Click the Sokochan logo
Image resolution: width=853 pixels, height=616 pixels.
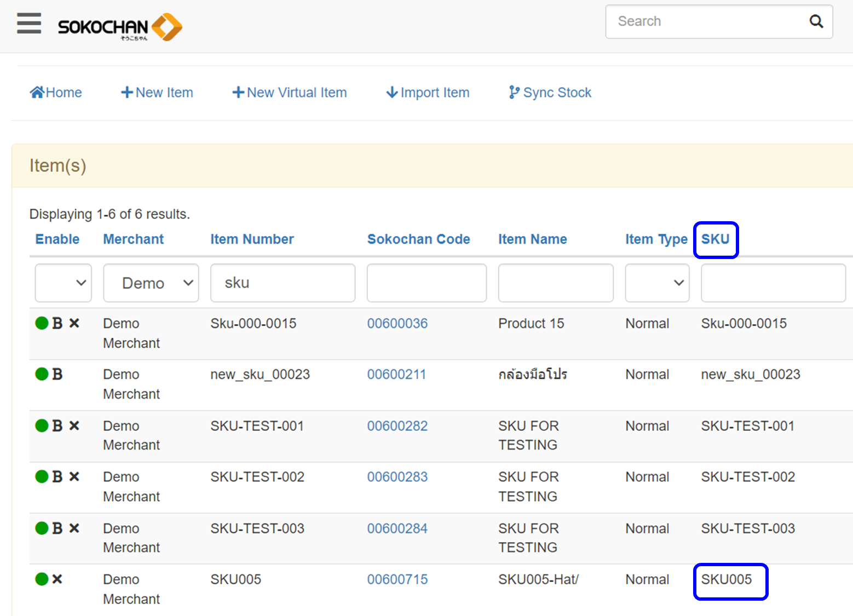point(120,27)
